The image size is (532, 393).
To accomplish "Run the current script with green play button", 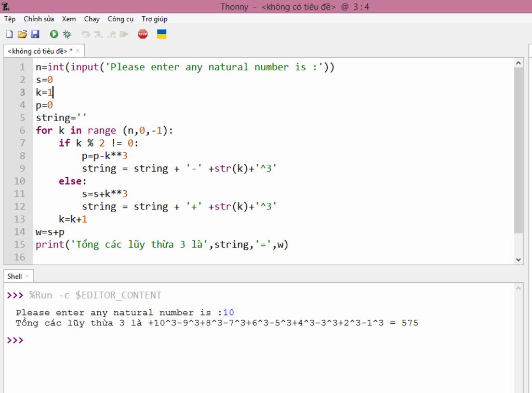I will pyautogui.click(x=54, y=34).
